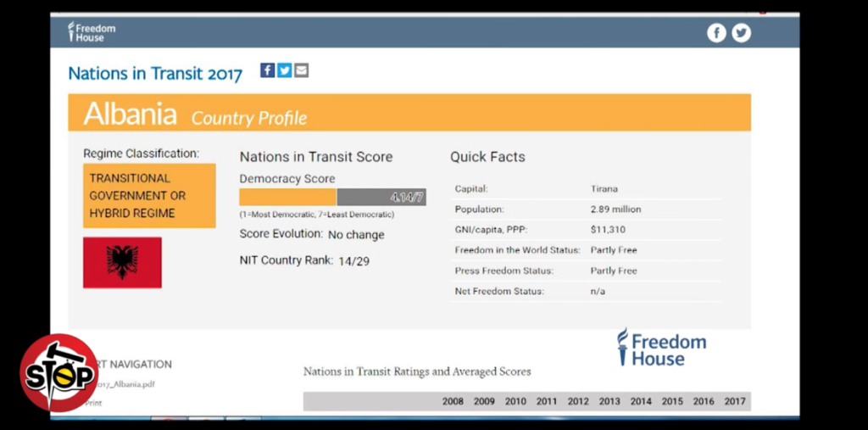Click the Nations in Transit Score heading
This screenshot has width=868, height=430.
pos(316,157)
